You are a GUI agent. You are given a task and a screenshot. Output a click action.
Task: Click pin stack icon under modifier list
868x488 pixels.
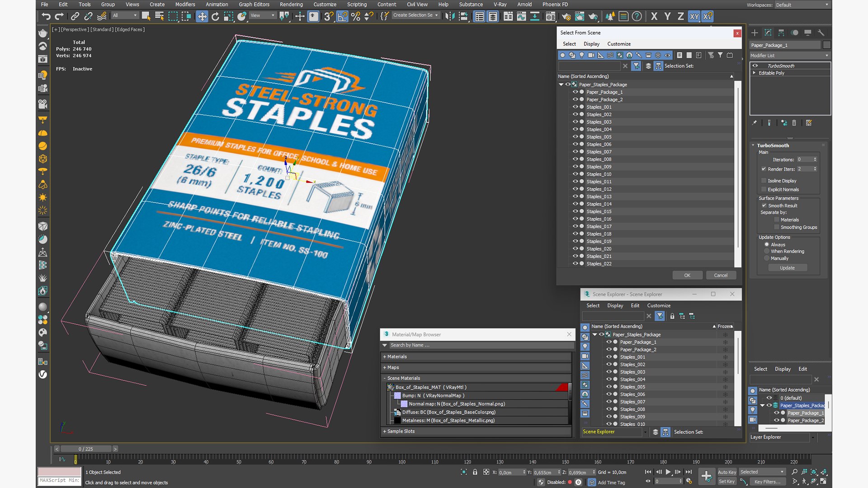click(x=754, y=123)
